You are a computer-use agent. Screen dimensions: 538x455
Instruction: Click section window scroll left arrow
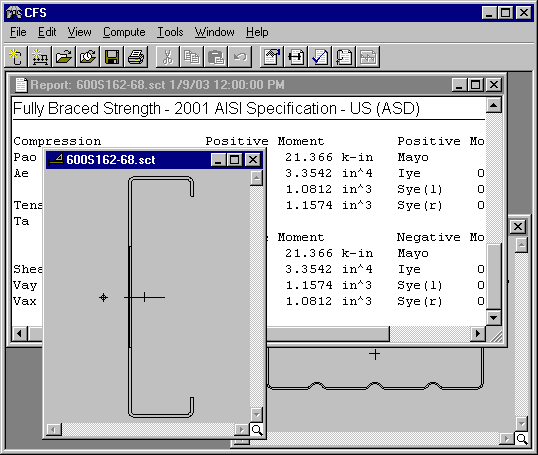pyautogui.click(x=54, y=430)
